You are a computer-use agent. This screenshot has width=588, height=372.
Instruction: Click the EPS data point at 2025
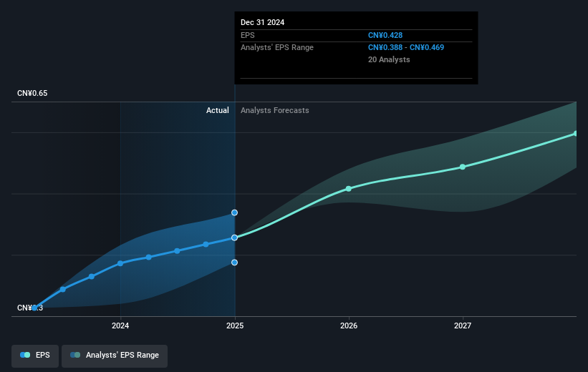(234, 238)
